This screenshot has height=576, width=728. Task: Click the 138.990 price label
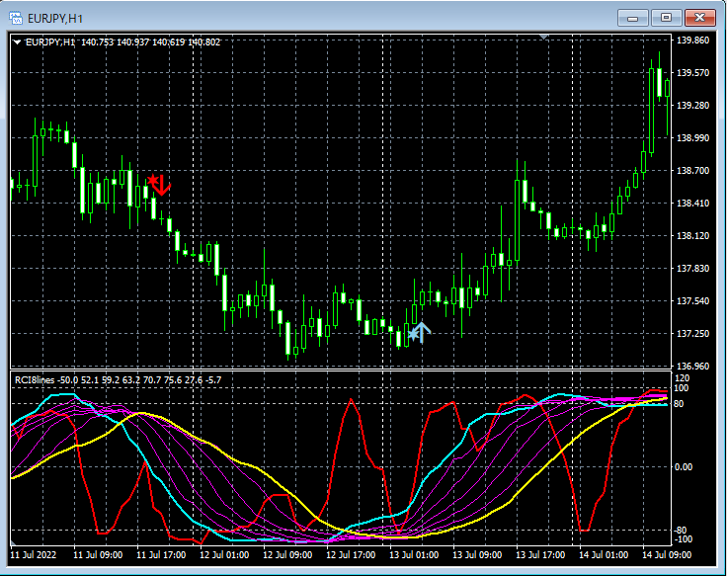pos(692,138)
